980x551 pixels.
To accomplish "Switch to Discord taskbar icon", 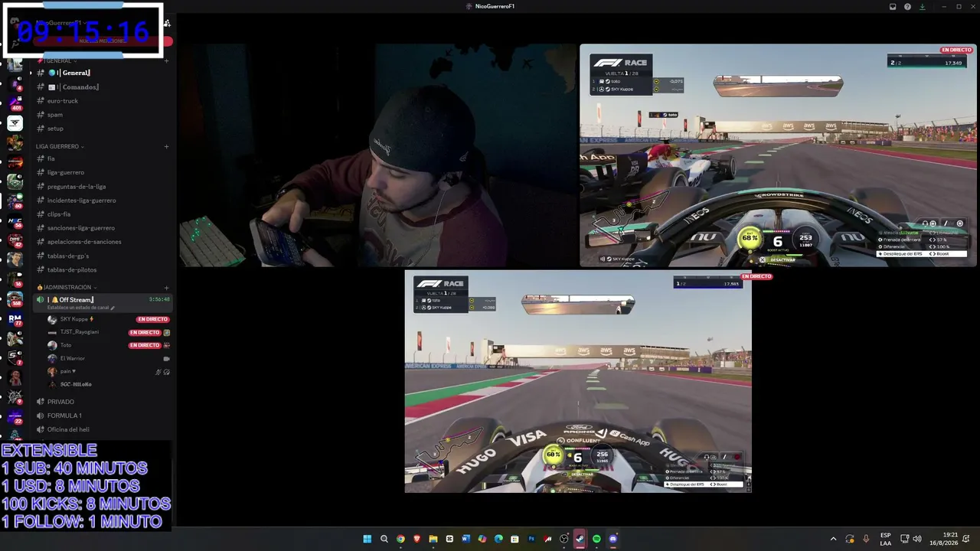I will point(613,539).
